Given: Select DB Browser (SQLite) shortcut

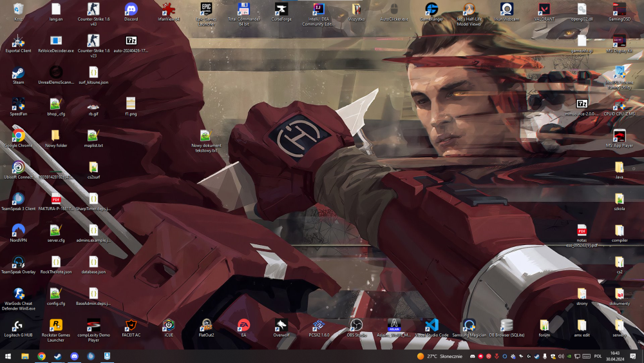Looking at the screenshot, I should click(506, 328).
